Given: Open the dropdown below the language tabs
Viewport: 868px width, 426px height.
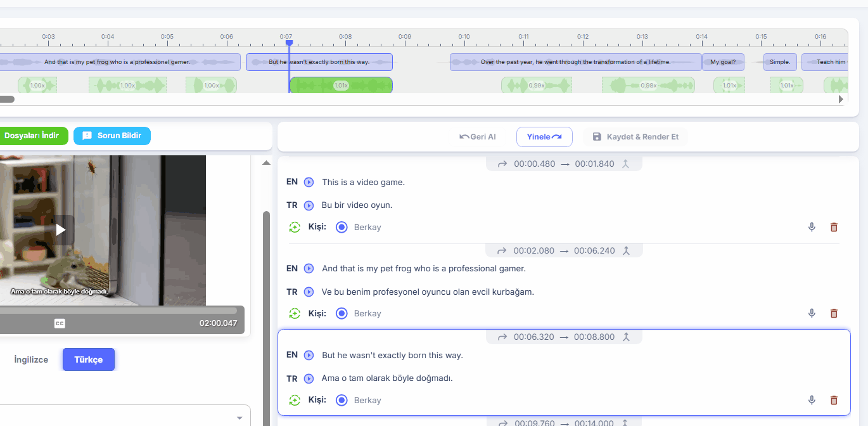Looking at the screenshot, I should pos(239,418).
